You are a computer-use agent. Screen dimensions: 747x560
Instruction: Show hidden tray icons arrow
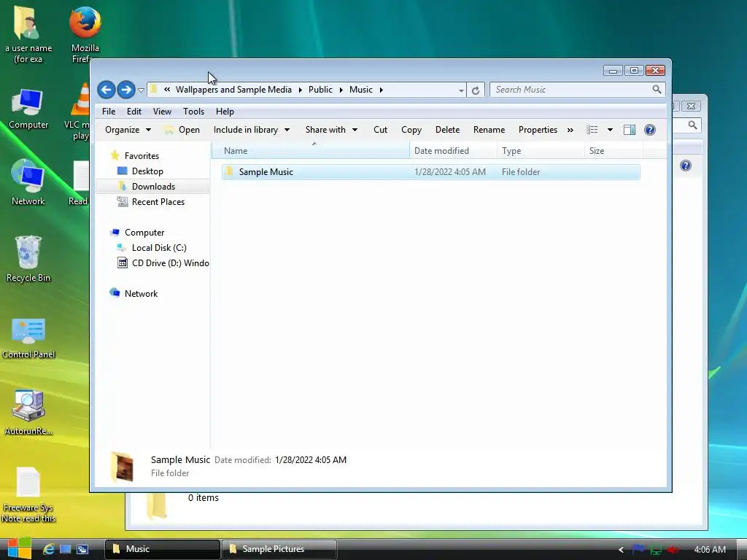point(621,550)
